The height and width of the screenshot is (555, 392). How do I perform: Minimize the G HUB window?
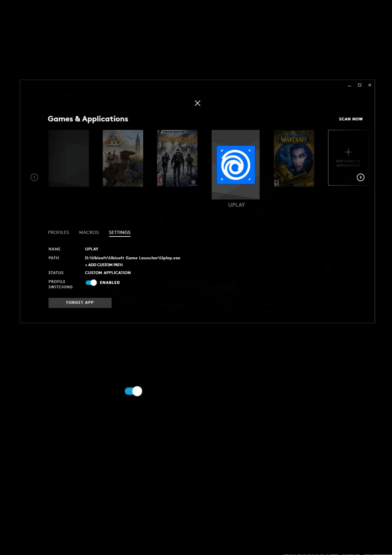tap(349, 85)
